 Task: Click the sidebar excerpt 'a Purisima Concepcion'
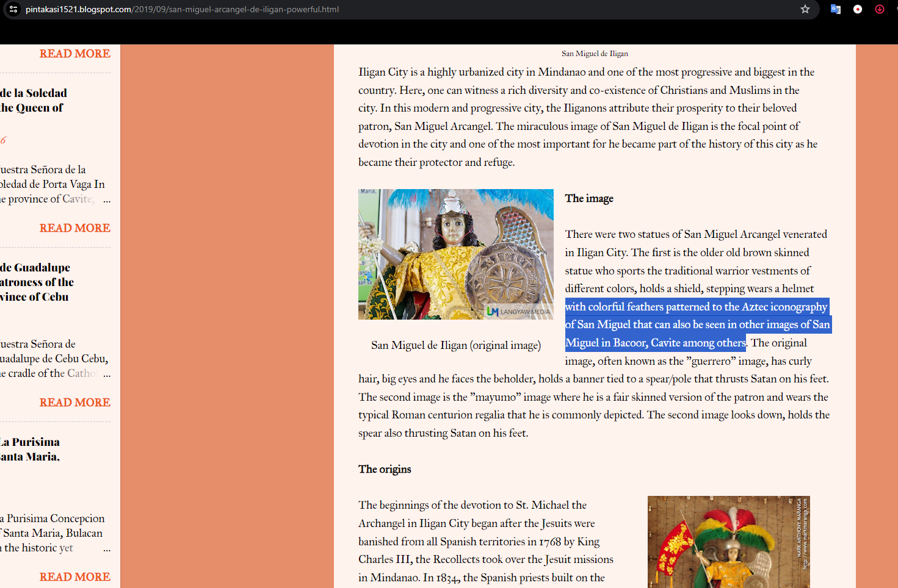point(53,518)
